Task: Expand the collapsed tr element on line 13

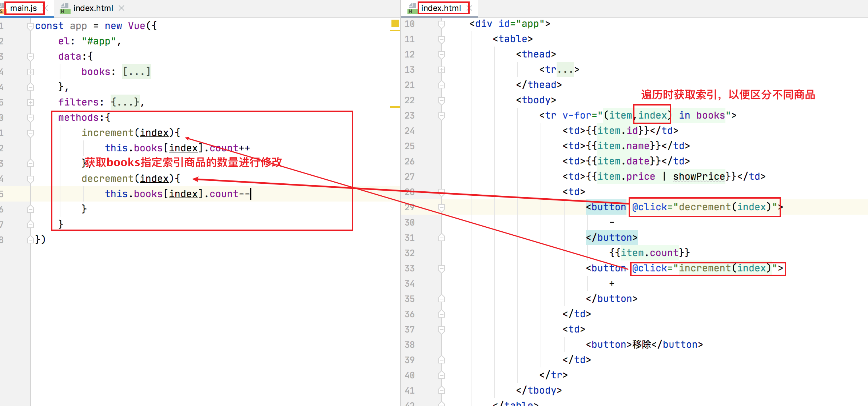Action: (x=442, y=69)
